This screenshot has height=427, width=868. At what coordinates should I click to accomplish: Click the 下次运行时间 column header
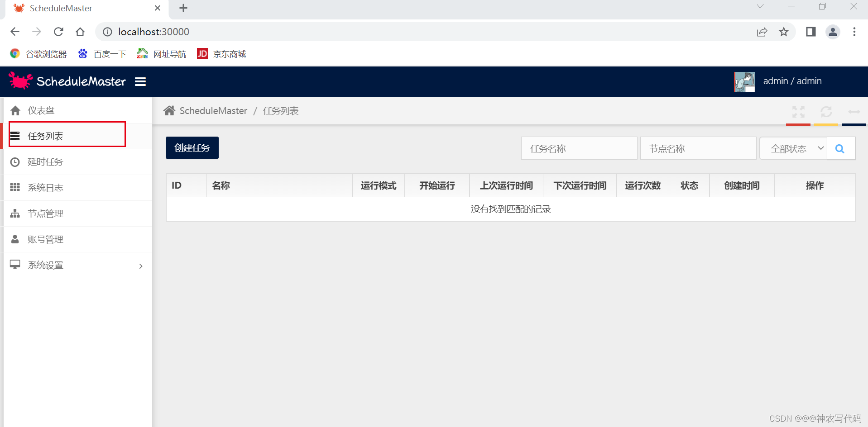click(x=580, y=185)
